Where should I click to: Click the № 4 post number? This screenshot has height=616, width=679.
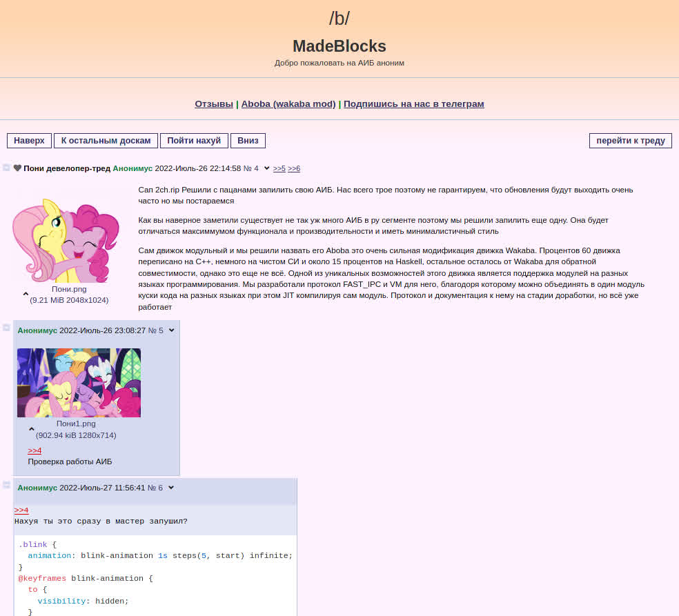[250, 168]
